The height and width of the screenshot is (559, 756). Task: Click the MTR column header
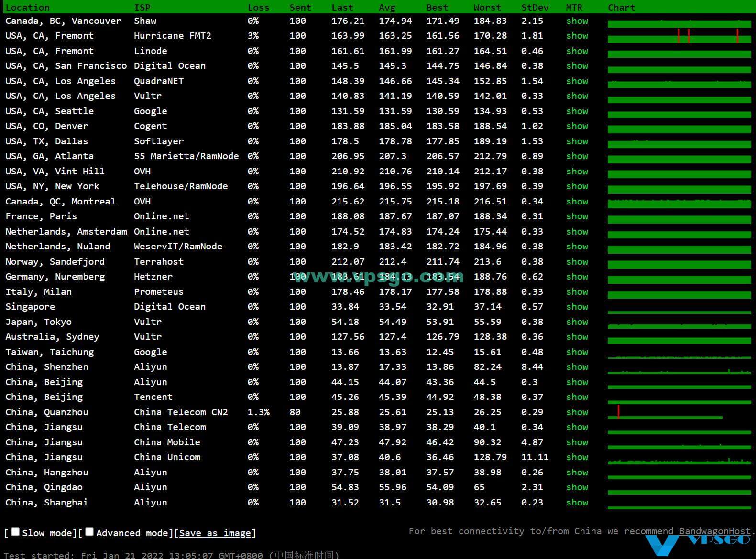[574, 8]
